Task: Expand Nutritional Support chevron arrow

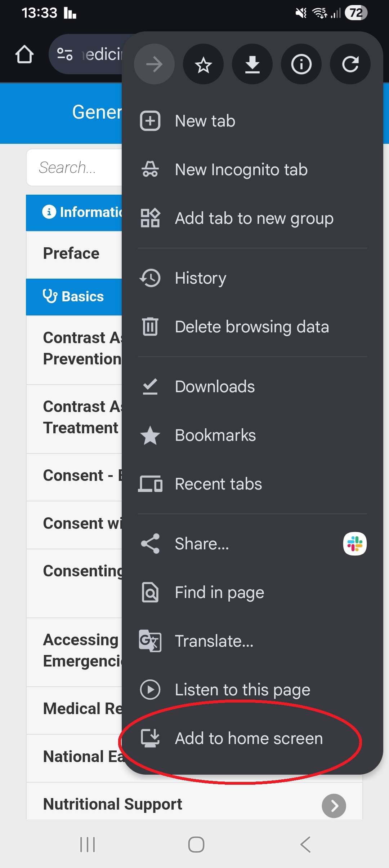Action: point(334,806)
